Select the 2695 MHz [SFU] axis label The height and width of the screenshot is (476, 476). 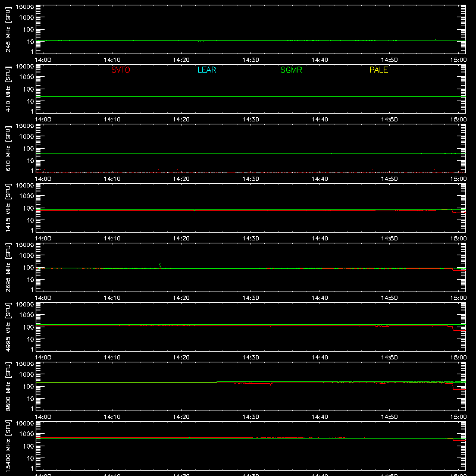point(8,268)
